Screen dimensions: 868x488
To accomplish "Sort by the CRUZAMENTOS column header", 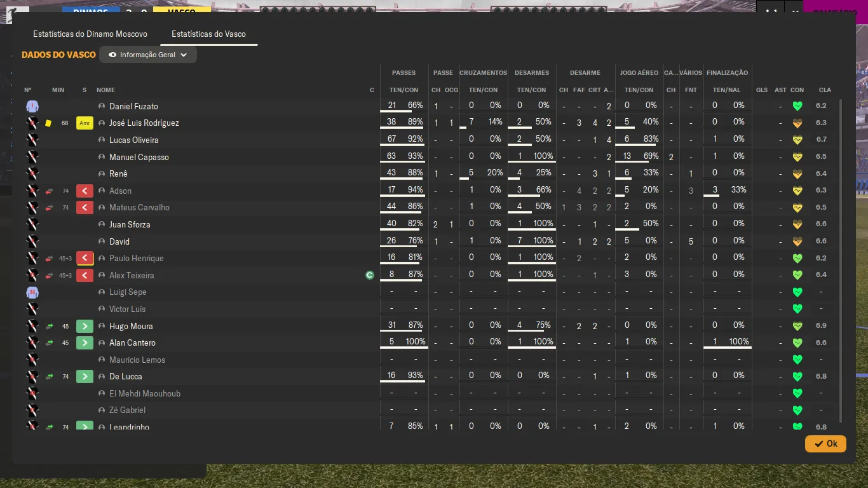I will tap(484, 73).
